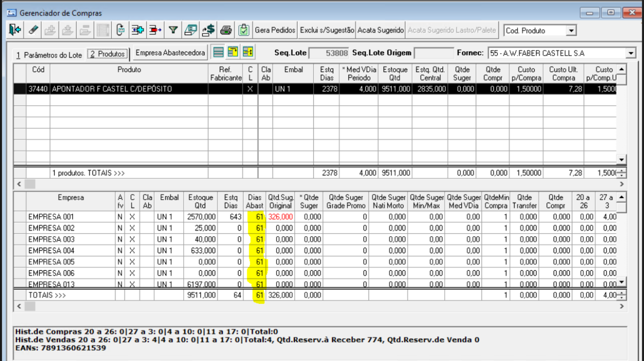
Task: Click the Qtde Transfer column header
Action: (524, 201)
